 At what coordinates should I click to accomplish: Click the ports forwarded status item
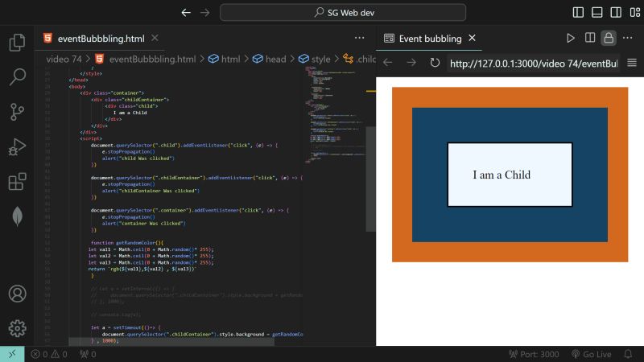pos(88,354)
